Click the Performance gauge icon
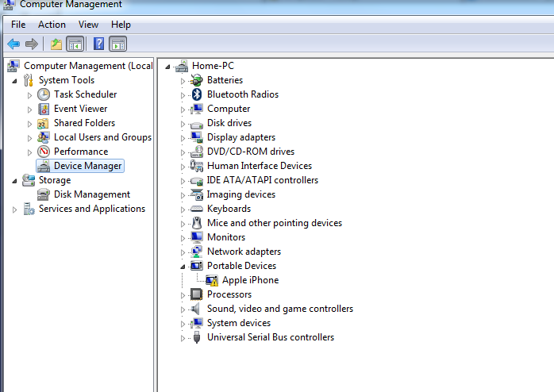This screenshot has height=392, width=554. tap(44, 152)
